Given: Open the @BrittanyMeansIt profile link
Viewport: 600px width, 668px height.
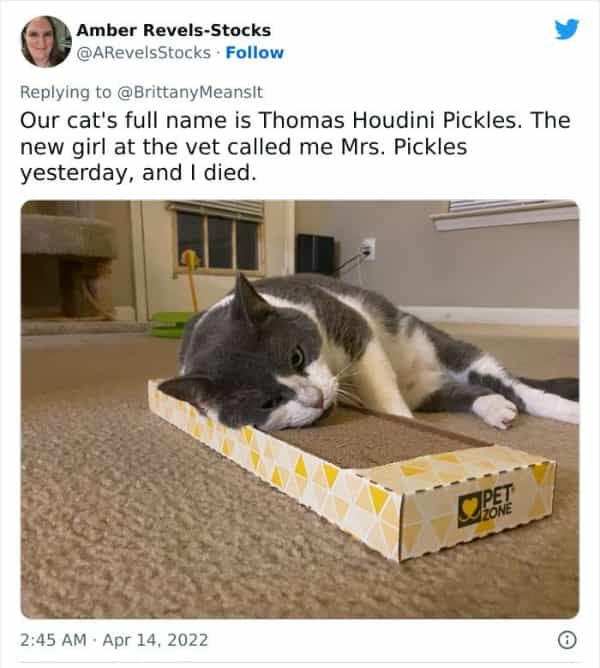Looking at the screenshot, I should [x=190, y=92].
